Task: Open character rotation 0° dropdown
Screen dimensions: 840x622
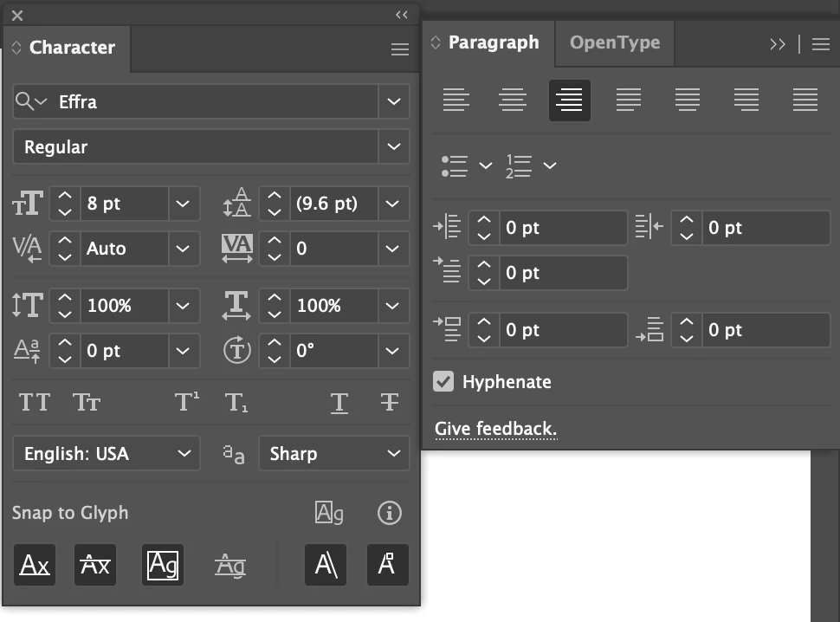Action: (392, 351)
